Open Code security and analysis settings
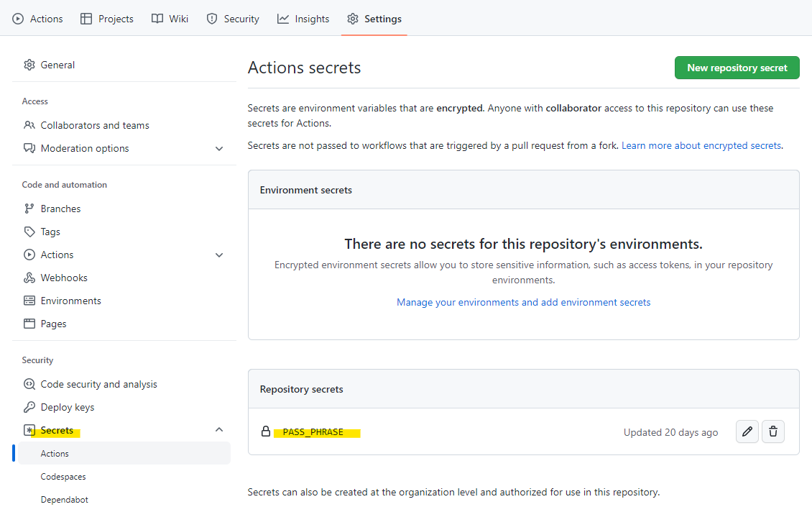This screenshot has height=512, width=812. coord(98,384)
